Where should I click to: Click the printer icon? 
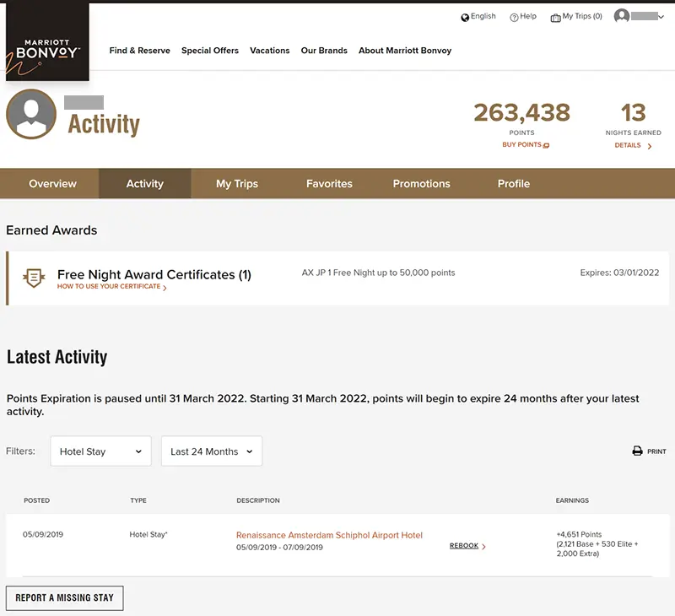(638, 451)
